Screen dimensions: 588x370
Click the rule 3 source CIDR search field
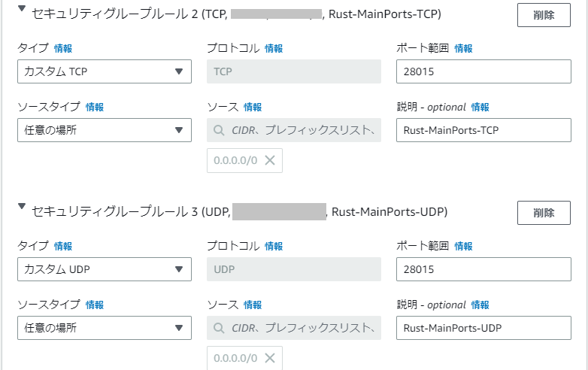click(x=301, y=328)
